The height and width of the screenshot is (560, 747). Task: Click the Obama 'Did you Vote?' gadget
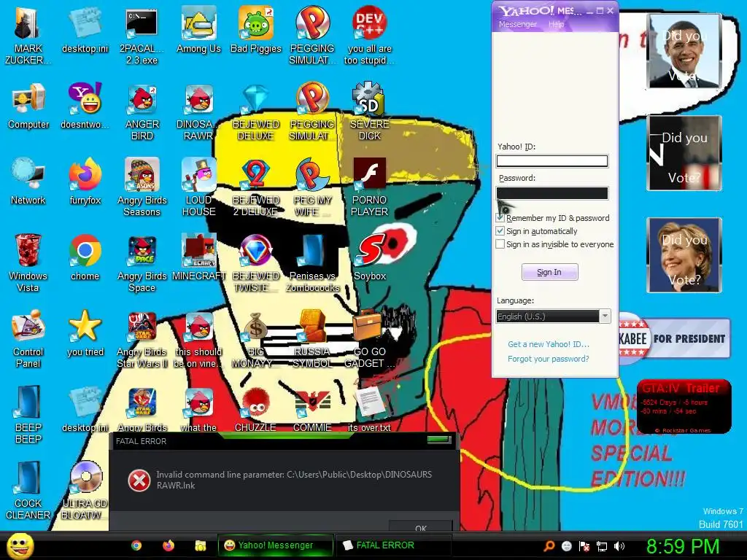[684, 51]
